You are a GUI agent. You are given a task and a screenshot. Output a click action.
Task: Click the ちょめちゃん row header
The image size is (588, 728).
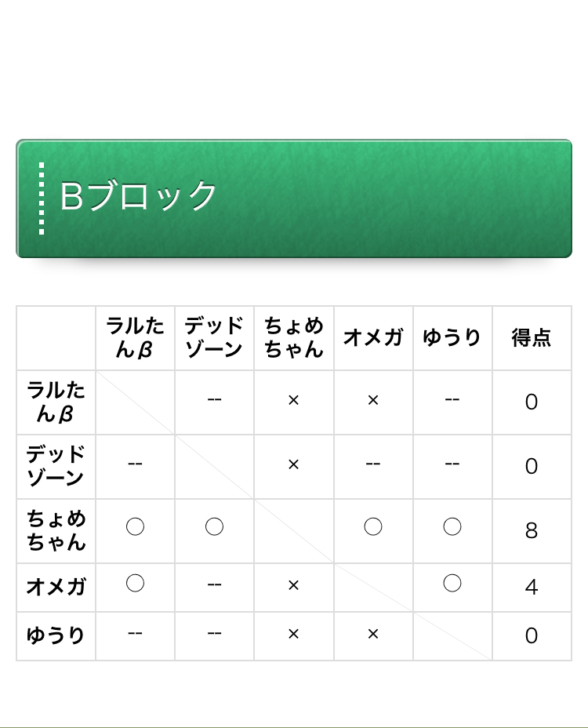(x=56, y=530)
